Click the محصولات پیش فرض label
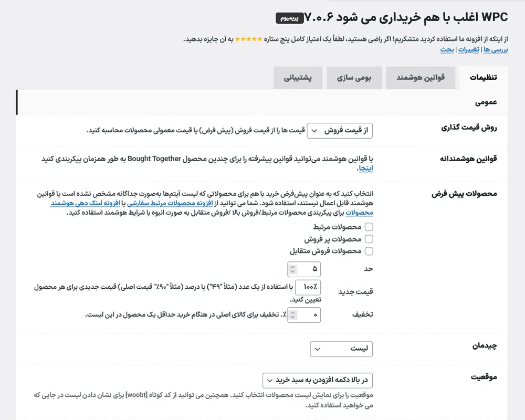The image size is (525, 420). pyautogui.click(x=464, y=194)
